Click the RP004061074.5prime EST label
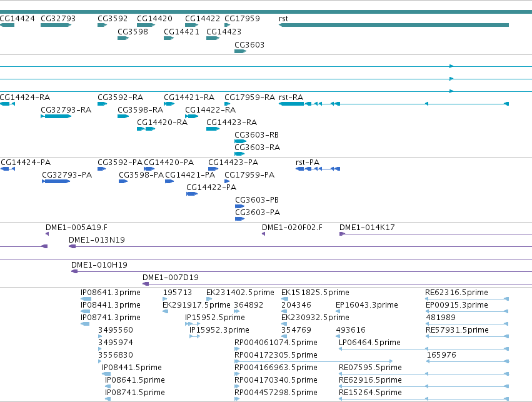 (x=276, y=343)
